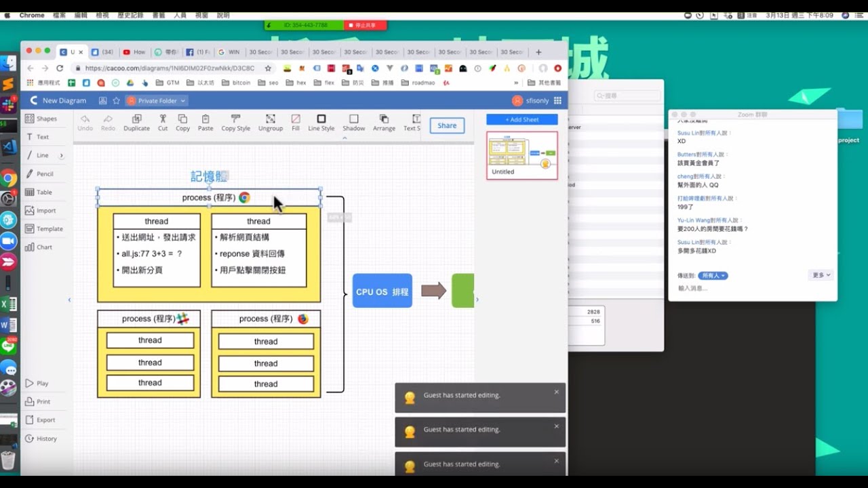Expand the right sheets panel arrow
The width and height of the screenshot is (868, 488).
coord(477,300)
